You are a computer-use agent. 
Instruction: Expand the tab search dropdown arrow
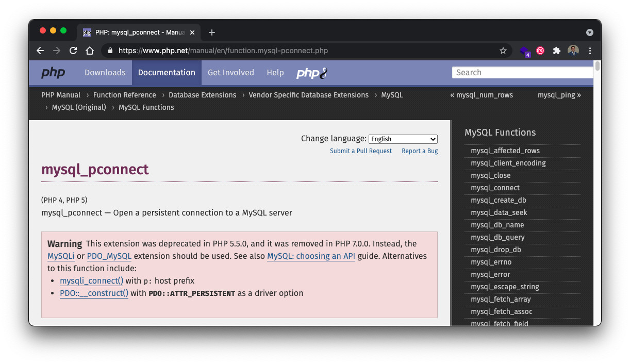point(589,32)
